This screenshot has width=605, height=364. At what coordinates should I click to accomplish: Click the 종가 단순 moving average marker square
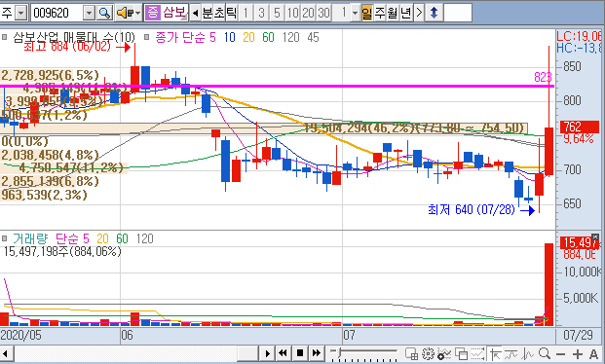(146, 37)
